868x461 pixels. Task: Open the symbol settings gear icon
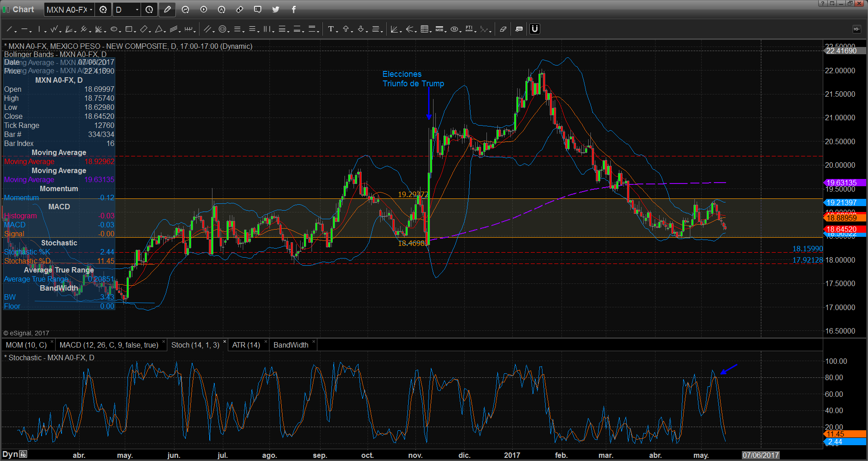coord(103,9)
